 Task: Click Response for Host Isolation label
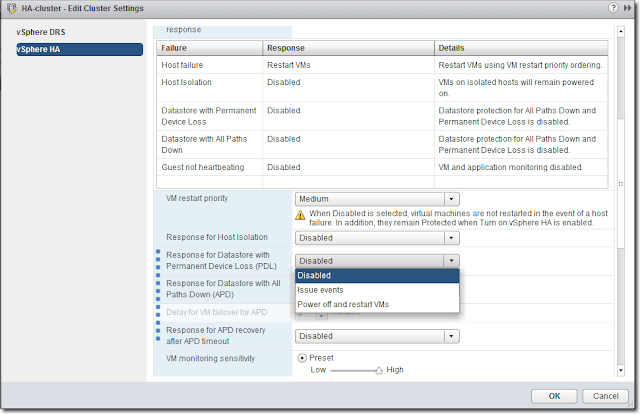[x=217, y=237]
